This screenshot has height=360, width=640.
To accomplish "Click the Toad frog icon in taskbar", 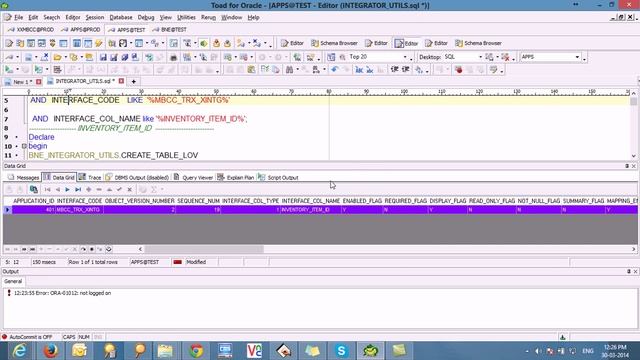I will coord(371,350).
